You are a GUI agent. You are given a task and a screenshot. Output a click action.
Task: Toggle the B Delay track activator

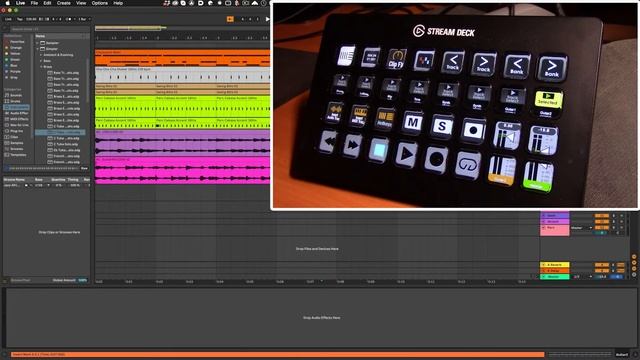(601, 271)
